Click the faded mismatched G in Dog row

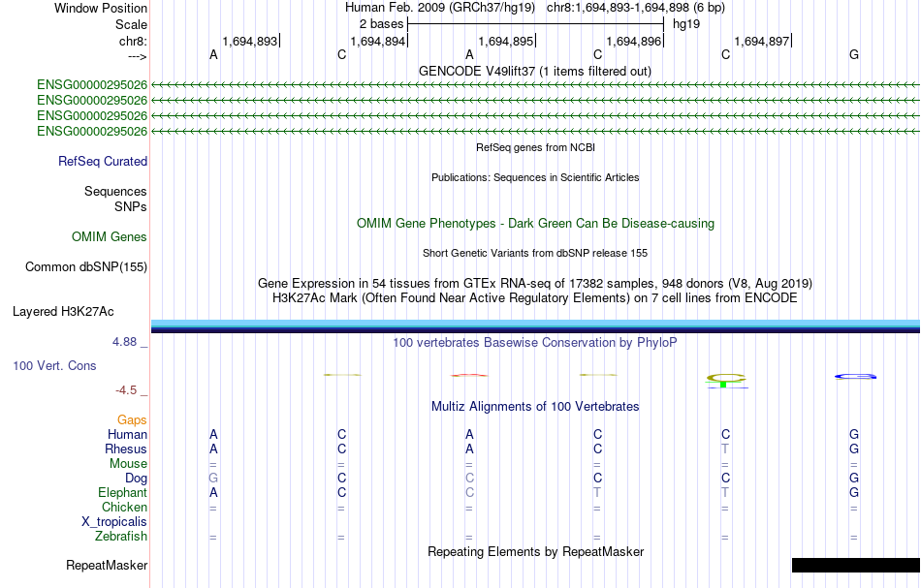213,479
